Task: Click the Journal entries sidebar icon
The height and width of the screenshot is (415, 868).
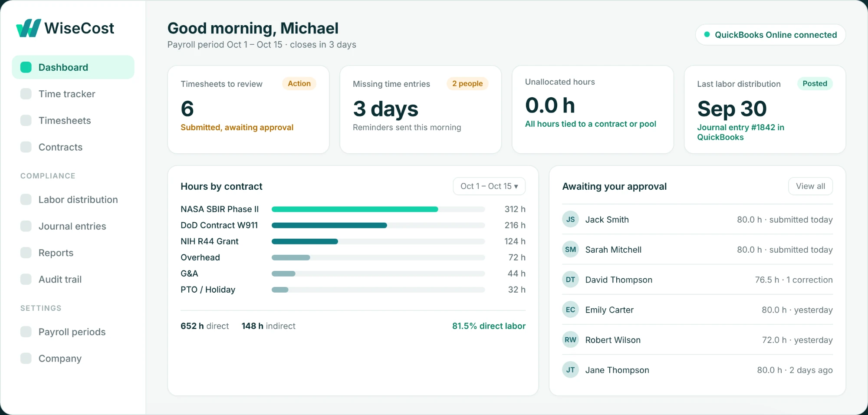Action: [x=26, y=226]
